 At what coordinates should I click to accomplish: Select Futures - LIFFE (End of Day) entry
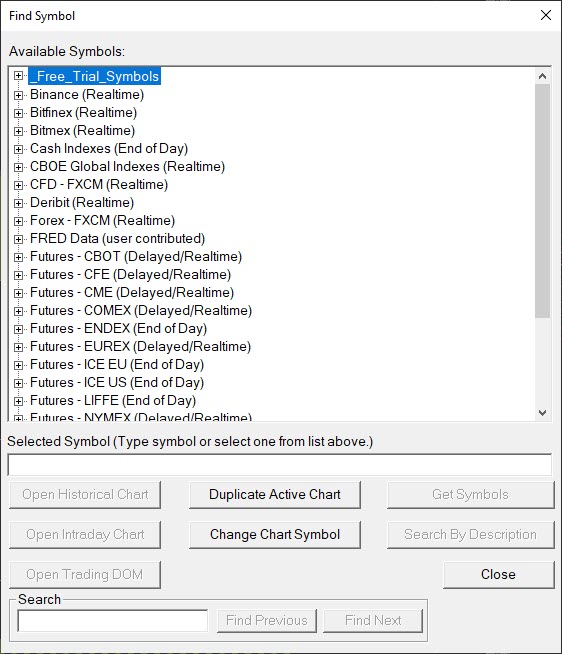click(x=113, y=400)
